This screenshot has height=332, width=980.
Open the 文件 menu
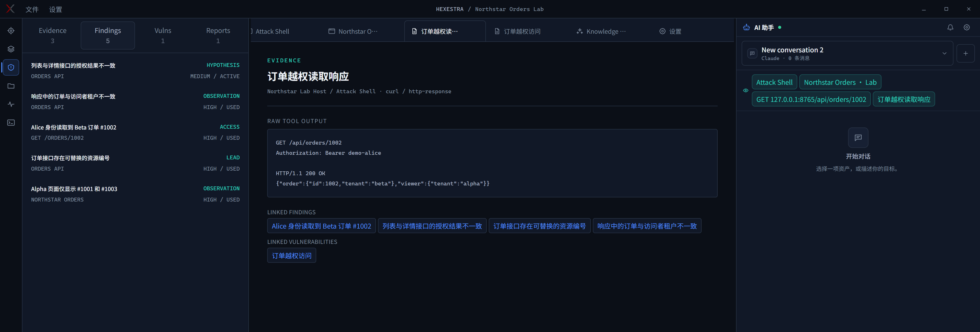[x=32, y=9]
